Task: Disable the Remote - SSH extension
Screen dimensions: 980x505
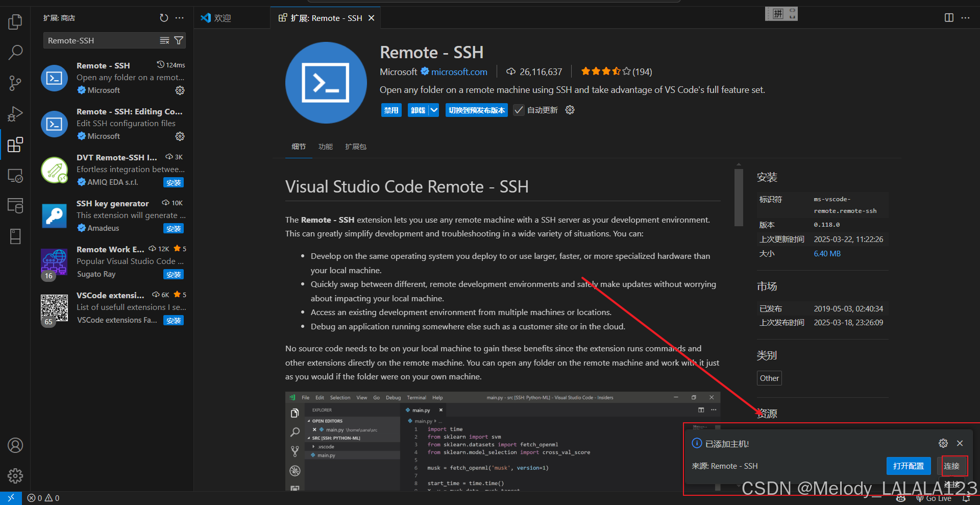Action: 391,110
